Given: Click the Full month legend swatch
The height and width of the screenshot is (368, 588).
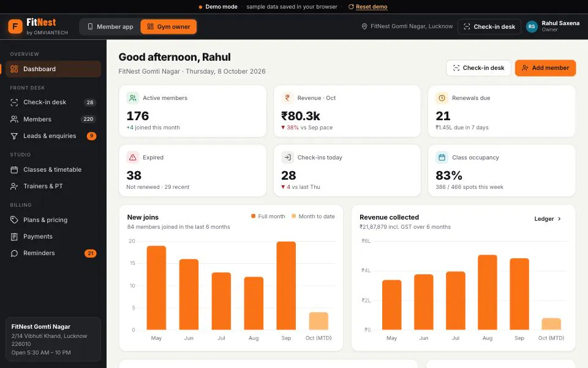Looking at the screenshot, I should (253, 217).
